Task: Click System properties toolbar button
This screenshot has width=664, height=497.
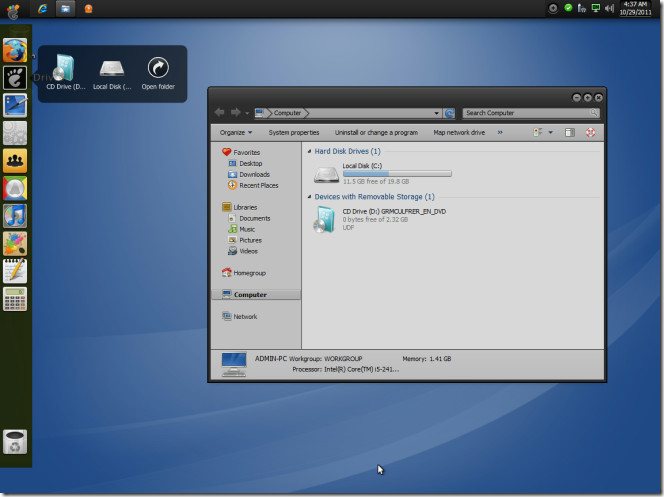Action: tap(294, 133)
